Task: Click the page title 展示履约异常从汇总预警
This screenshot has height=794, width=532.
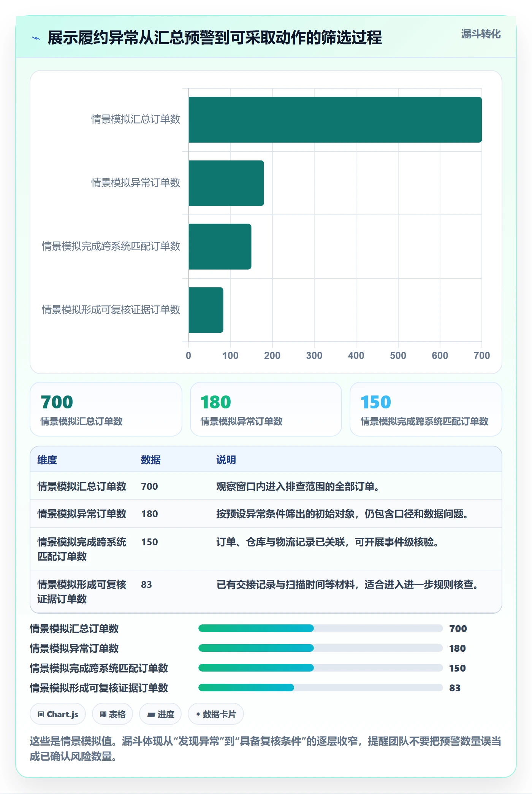Action: [x=215, y=38]
